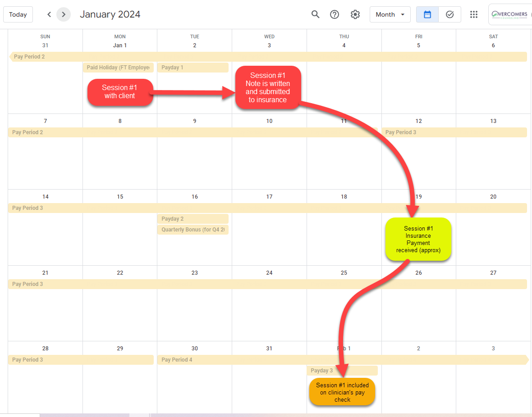Open the Month view dropdown
The height and width of the screenshot is (417, 532).
click(x=390, y=14)
